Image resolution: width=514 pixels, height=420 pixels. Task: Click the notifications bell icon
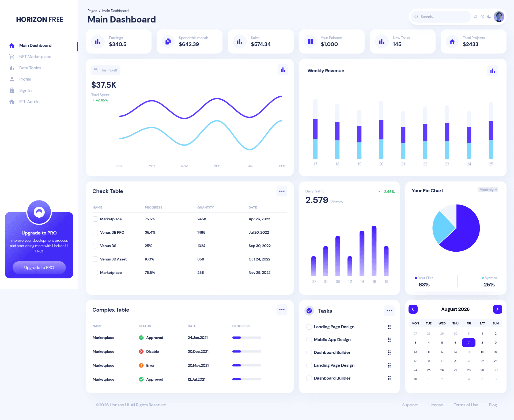[x=476, y=17]
